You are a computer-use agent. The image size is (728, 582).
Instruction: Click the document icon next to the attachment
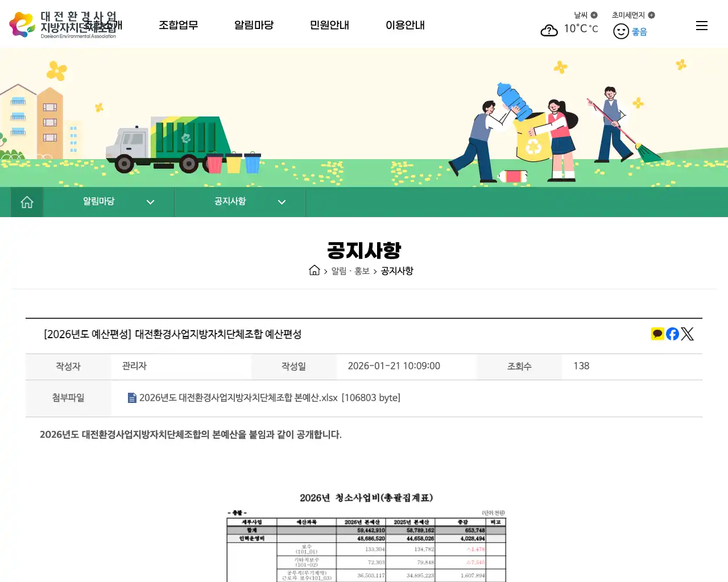[132, 398]
